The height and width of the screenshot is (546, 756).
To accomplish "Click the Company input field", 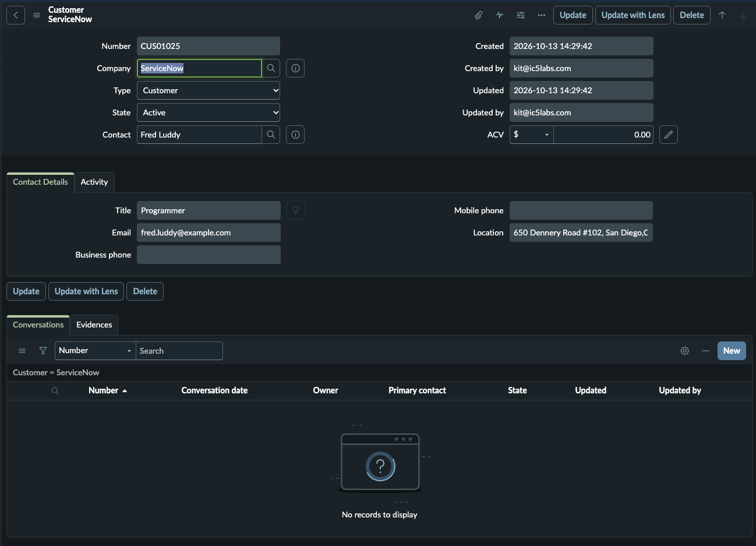I will click(199, 68).
